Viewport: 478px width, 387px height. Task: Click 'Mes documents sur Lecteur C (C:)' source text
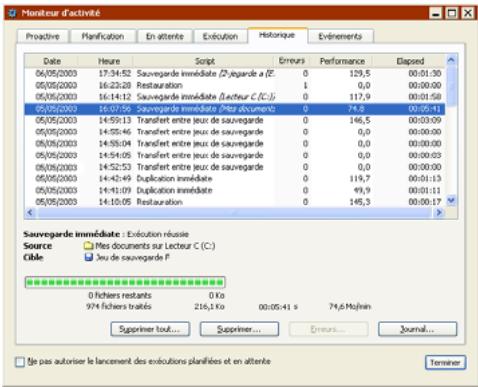(155, 246)
